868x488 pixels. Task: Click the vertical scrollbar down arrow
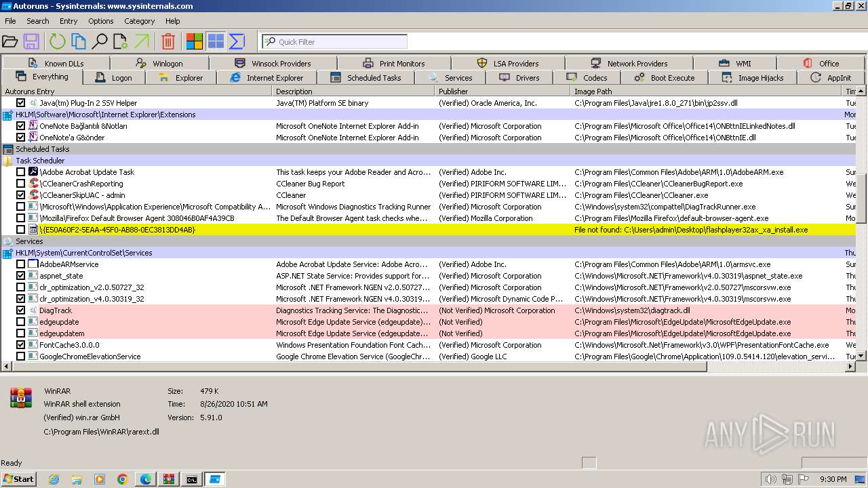coord(861,356)
